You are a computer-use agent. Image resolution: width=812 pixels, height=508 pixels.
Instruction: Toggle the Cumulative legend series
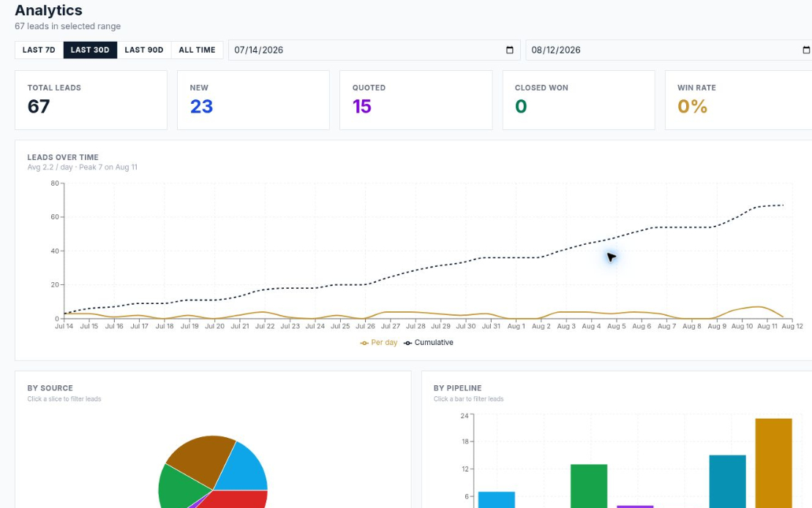coord(429,343)
